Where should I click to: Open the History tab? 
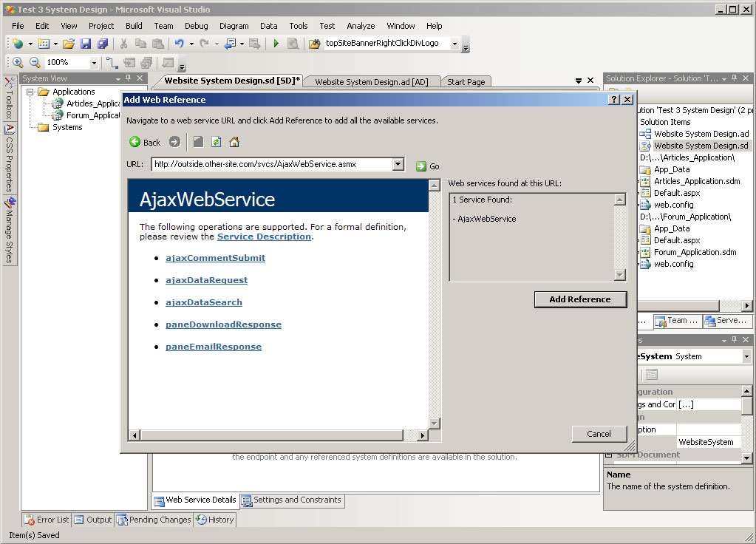point(215,520)
